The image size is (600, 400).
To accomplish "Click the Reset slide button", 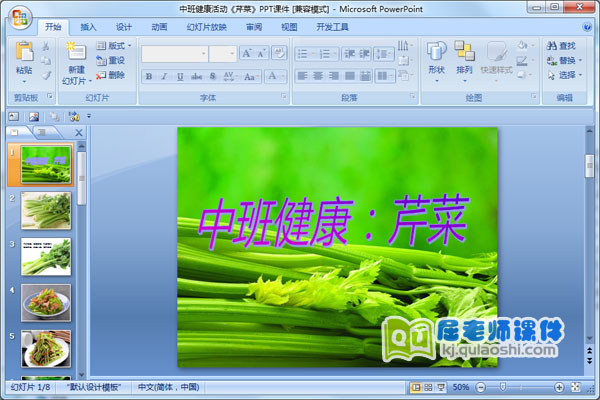I will tap(111, 60).
